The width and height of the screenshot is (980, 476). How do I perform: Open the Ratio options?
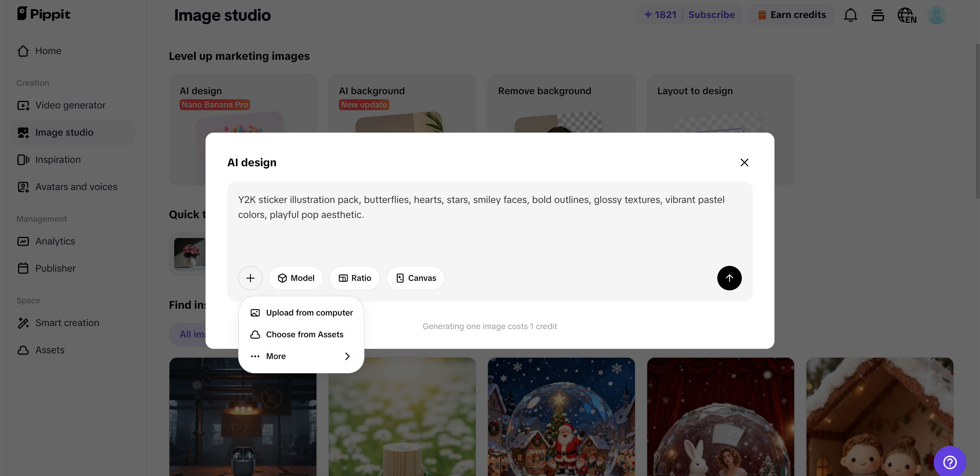click(355, 278)
